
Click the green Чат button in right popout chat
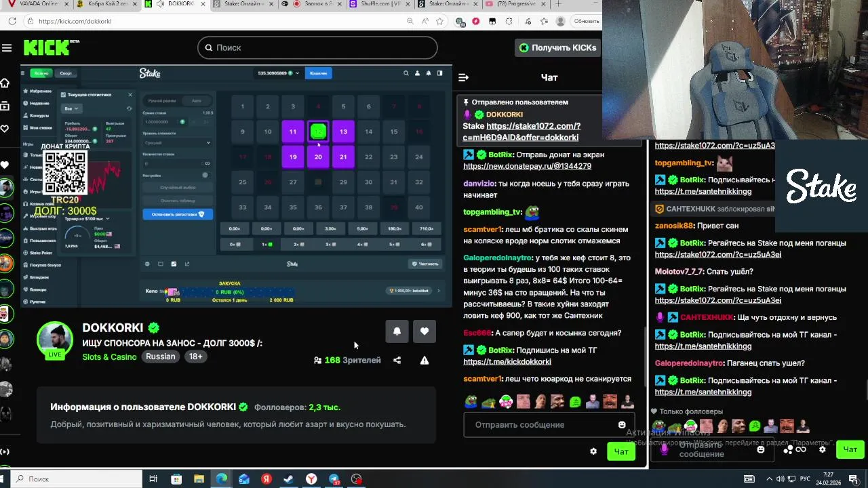coord(850,449)
